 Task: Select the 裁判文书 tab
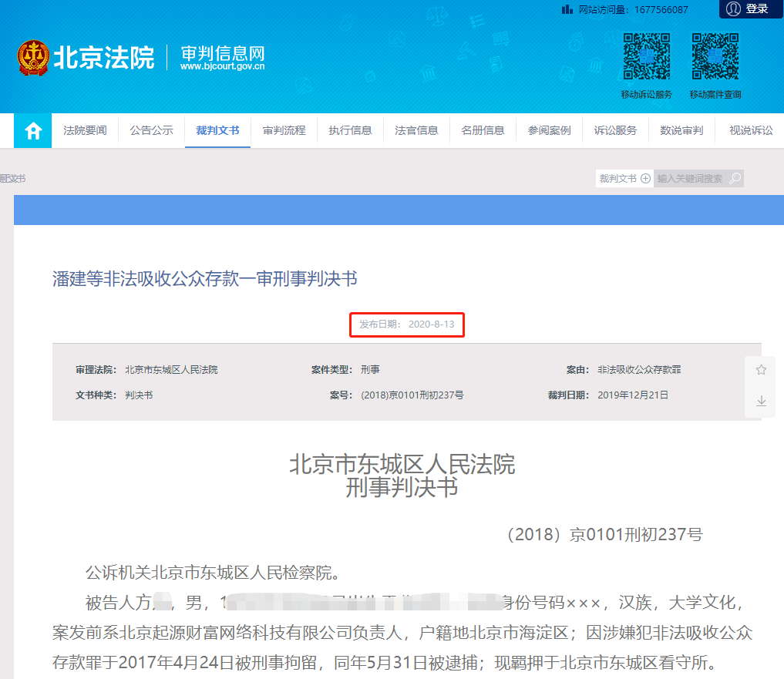(217, 130)
